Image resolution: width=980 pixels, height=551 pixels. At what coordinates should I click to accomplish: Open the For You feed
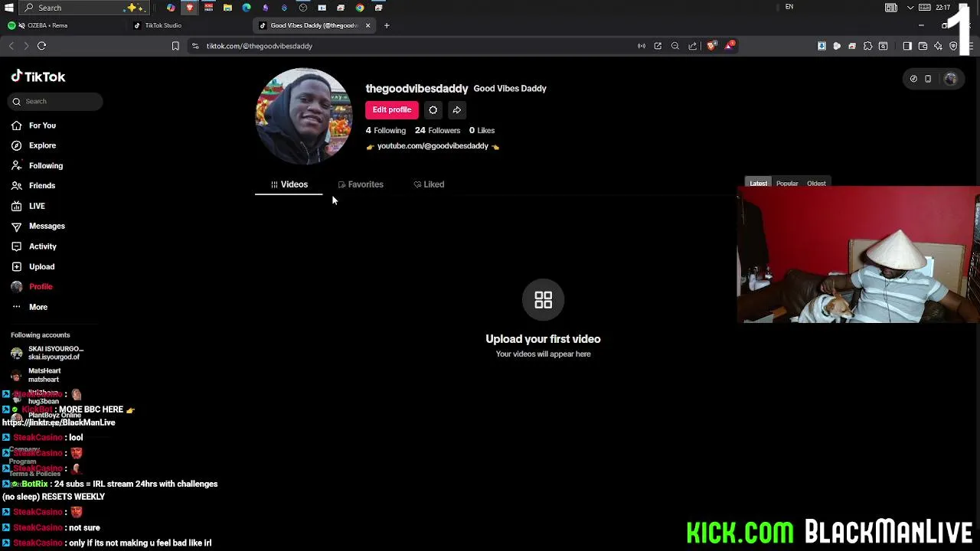(x=34, y=126)
